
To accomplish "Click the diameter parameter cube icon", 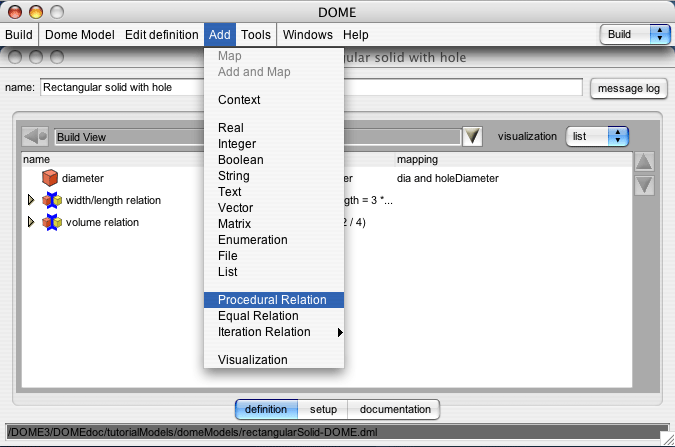I will (x=50, y=178).
